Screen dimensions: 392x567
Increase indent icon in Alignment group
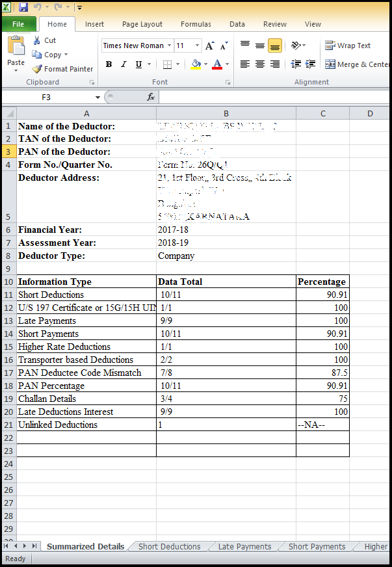tap(310, 64)
